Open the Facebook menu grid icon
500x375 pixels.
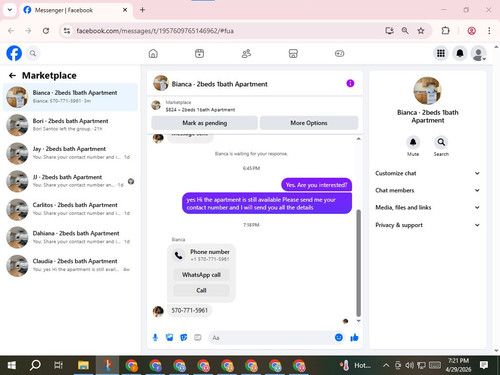click(441, 53)
